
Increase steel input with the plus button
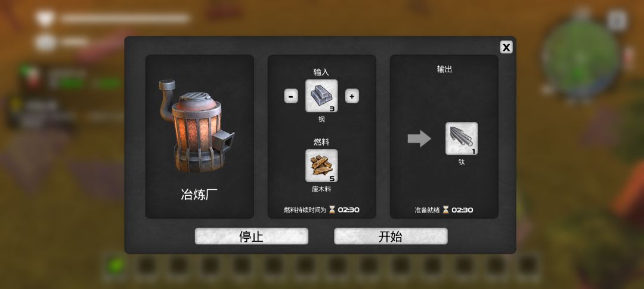pyautogui.click(x=352, y=96)
